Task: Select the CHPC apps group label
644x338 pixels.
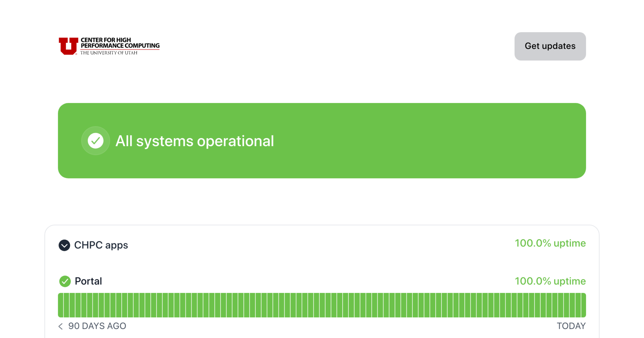Action: pyautogui.click(x=101, y=245)
